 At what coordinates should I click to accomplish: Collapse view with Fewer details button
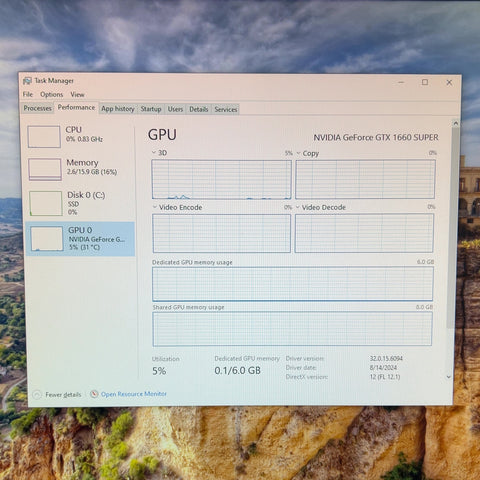click(x=57, y=395)
